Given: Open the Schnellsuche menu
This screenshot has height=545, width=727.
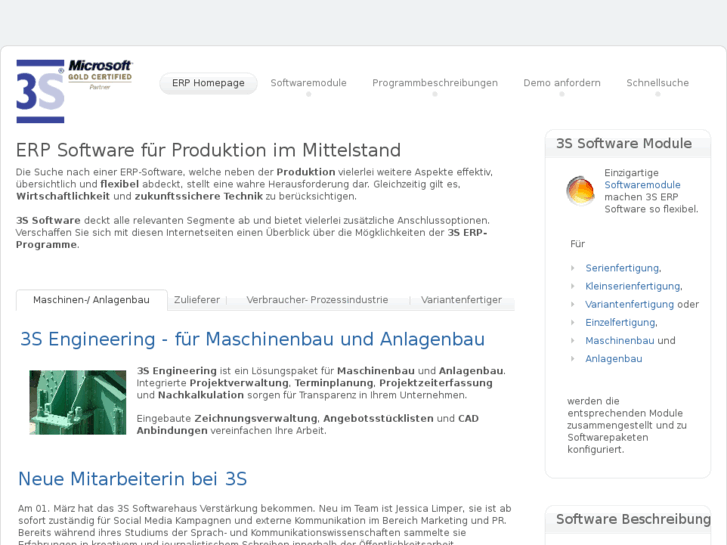Looking at the screenshot, I should tap(657, 83).
